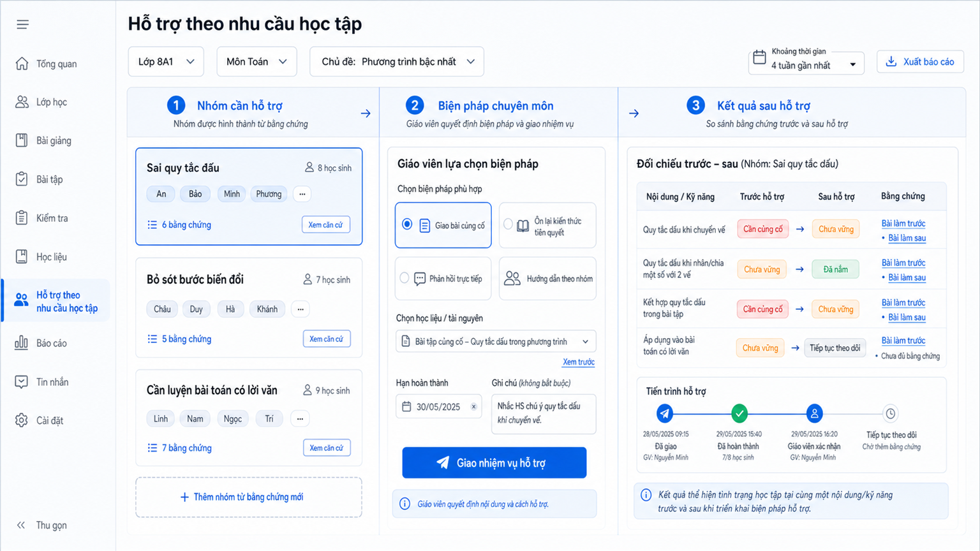
Task: Open Cài đặt in the sidebar
Action: (40, 420)
